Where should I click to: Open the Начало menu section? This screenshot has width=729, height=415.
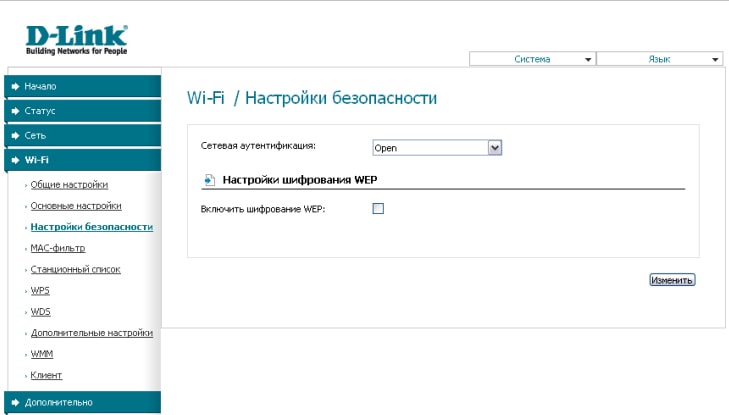pyautogui.click(x=41, y=87)
